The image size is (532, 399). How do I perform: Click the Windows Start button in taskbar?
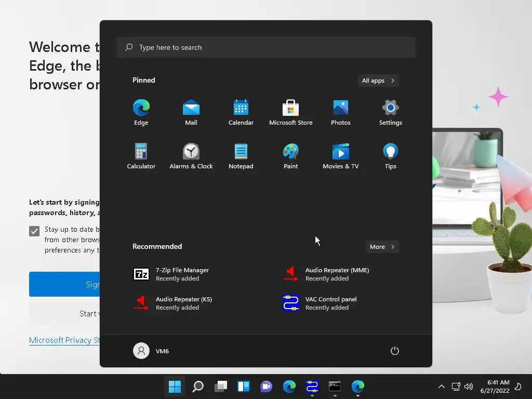point(175,387)
